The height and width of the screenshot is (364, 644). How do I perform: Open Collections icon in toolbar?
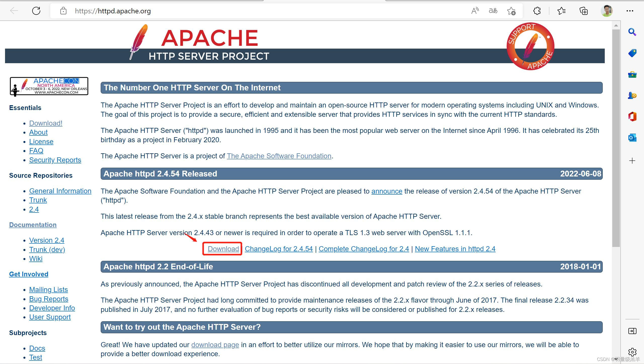tap(584, 11)
